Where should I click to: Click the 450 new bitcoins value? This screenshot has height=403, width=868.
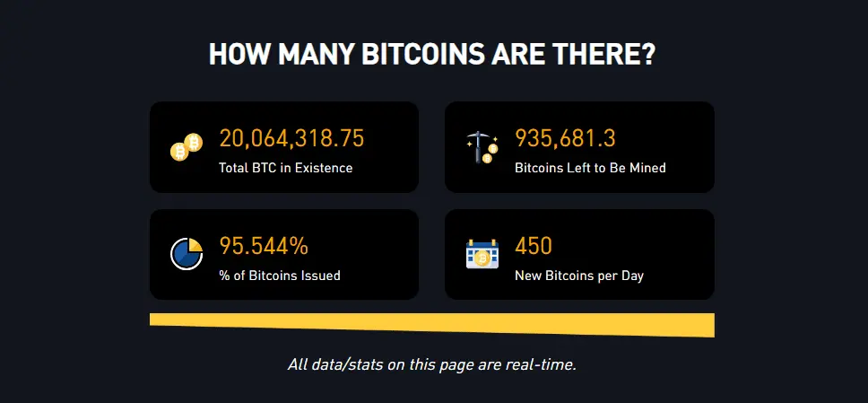click(x=534, y=246)
